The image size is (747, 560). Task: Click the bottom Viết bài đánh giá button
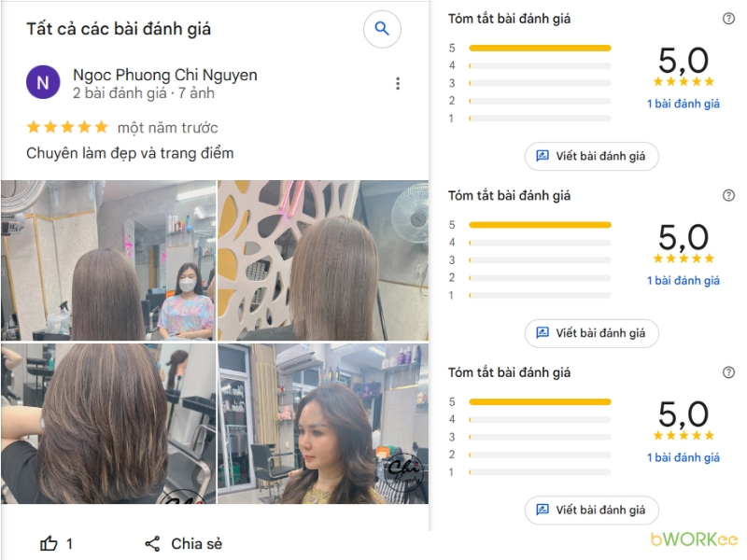point(591,510)
